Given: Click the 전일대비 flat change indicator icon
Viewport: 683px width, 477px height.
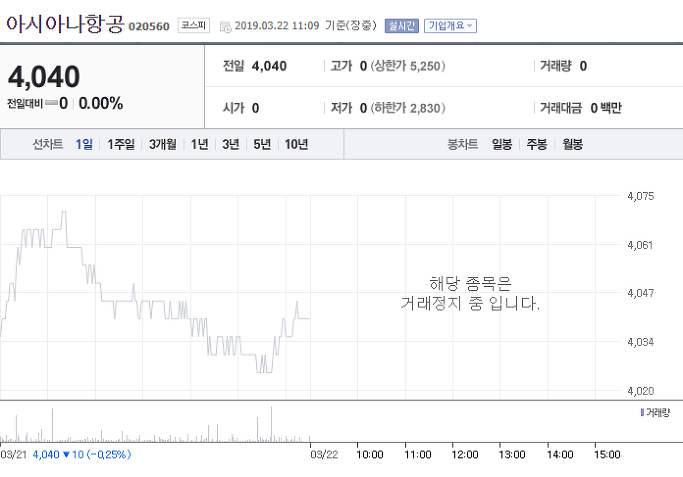Looking at the screenshot, I should point(51,103).
